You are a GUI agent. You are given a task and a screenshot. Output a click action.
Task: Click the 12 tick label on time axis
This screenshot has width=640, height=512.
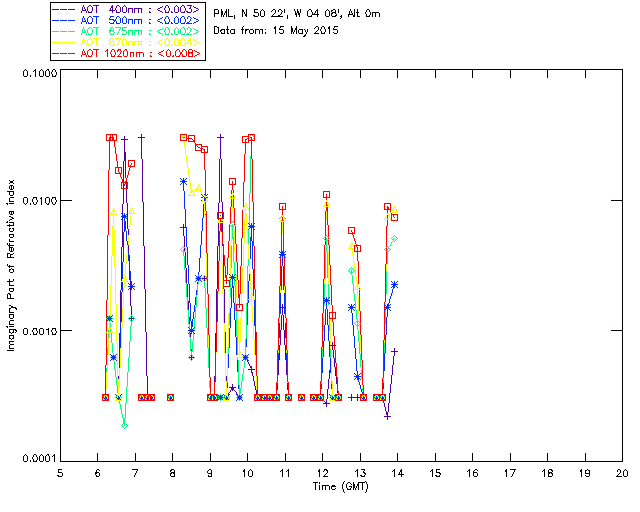tap(322, 472)
